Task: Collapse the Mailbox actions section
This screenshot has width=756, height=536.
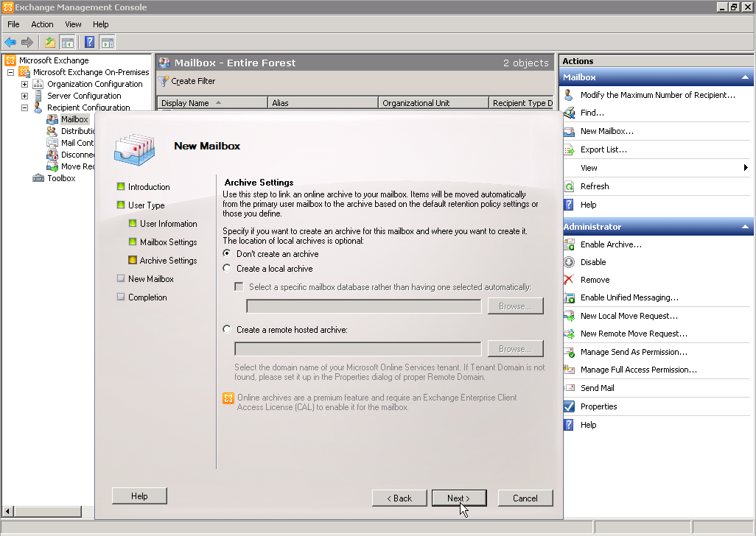Action: pos(745,77)
